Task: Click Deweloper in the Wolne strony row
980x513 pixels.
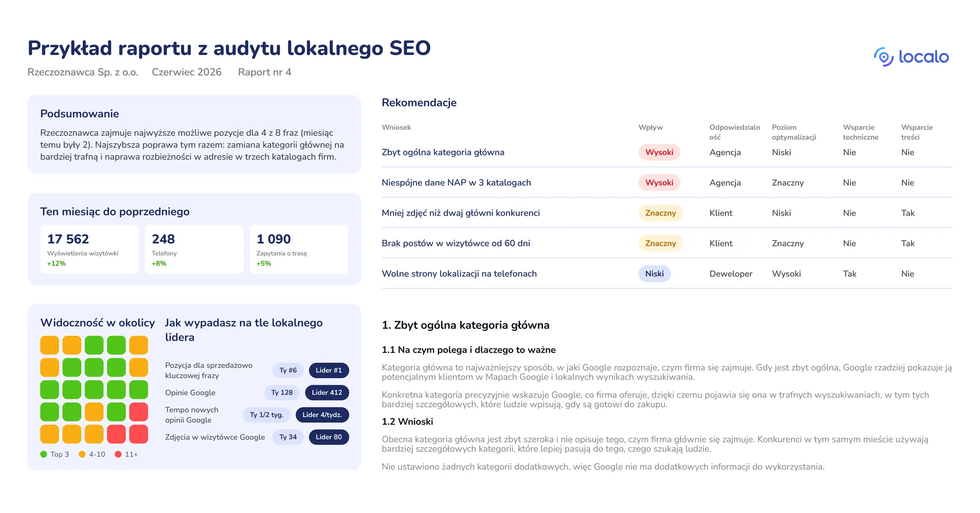Action: 730,274
